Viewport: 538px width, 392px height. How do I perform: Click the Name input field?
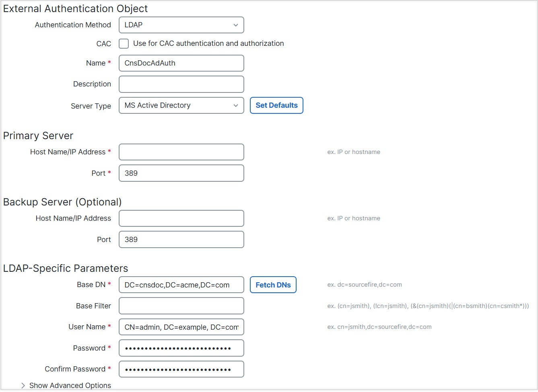coord(181,63)
